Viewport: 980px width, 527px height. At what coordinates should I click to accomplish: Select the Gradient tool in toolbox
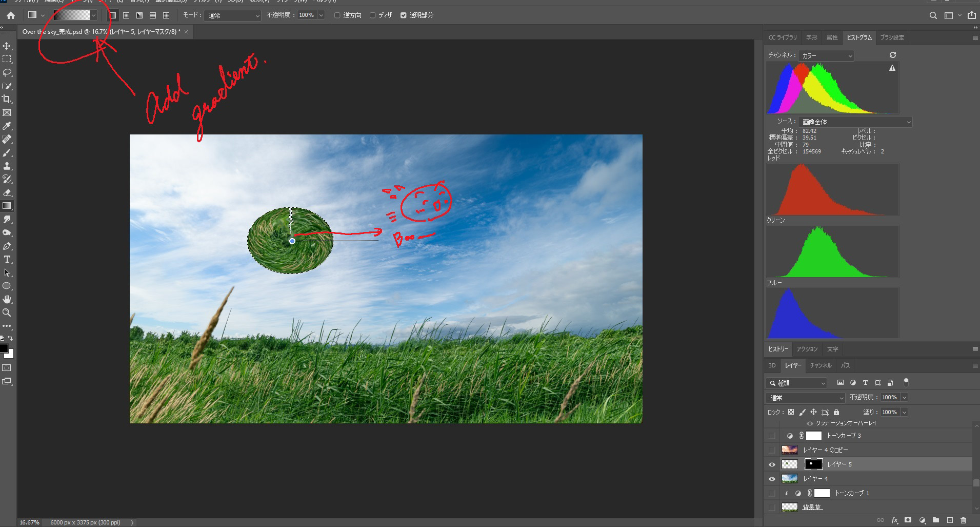(7, 206)
